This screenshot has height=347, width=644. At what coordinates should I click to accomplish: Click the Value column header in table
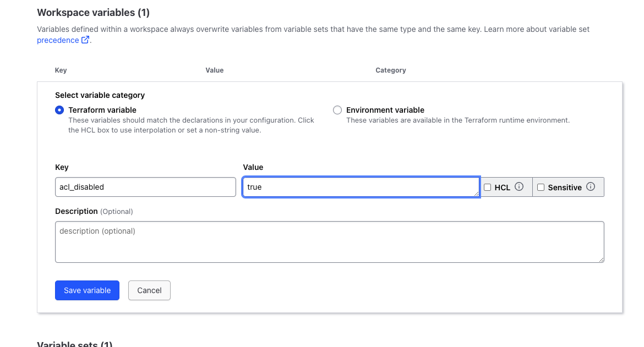214,70
